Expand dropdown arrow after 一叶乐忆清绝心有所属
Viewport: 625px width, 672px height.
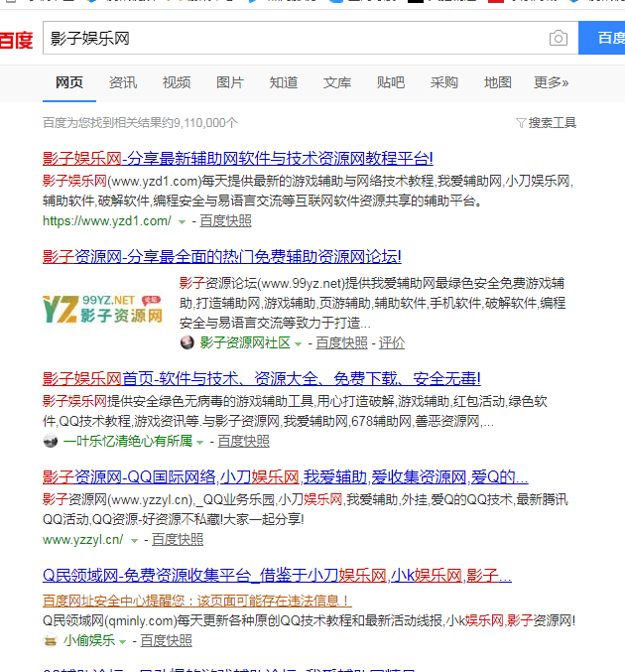pos(199,442)
